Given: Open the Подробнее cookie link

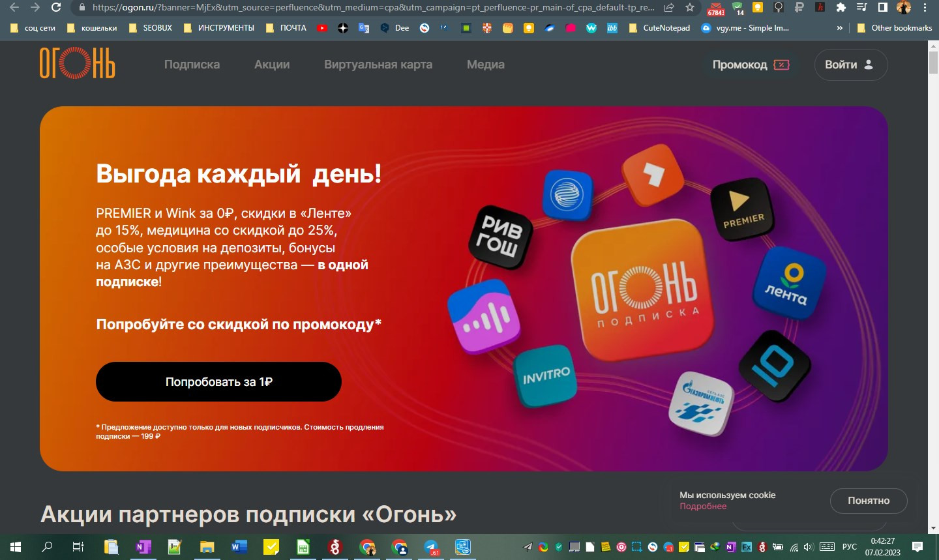Looking at the screenshot, I should pyautogui.click(x=703, y=507).
